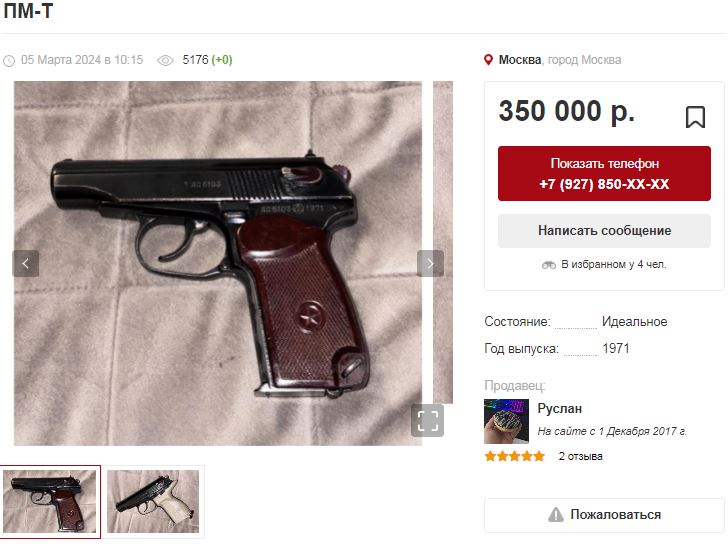View the seller's 2 отзыва reviews

click(x=580, y=456)
